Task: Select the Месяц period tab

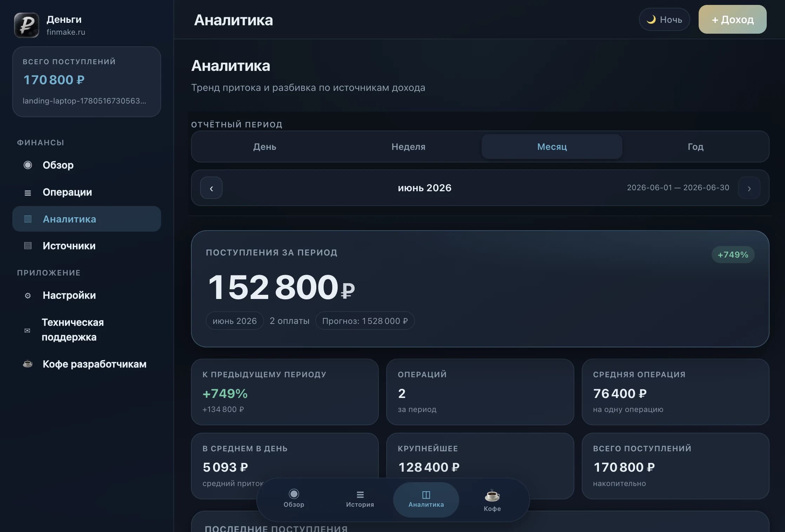Action: click(x=552, y=147)
